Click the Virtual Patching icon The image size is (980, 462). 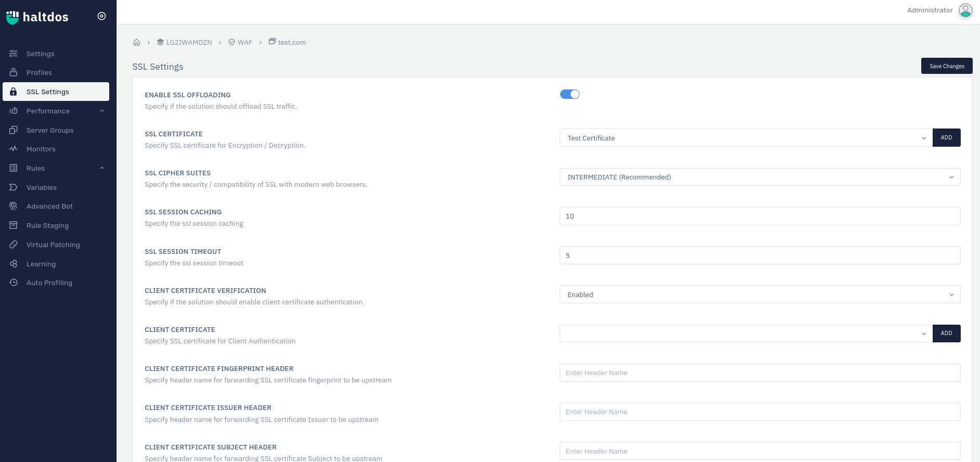14,245
